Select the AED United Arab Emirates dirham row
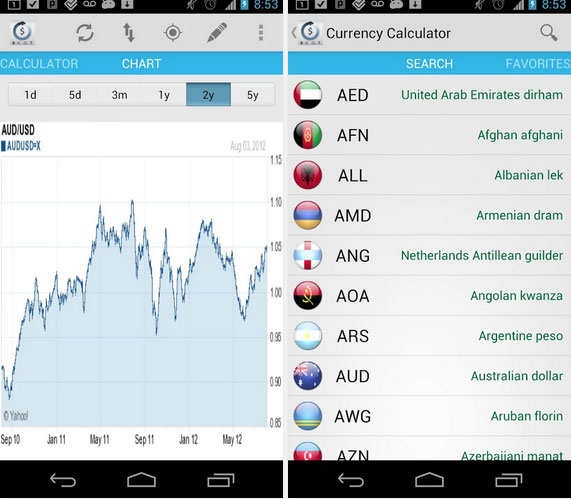 click(x=429, y=95)
